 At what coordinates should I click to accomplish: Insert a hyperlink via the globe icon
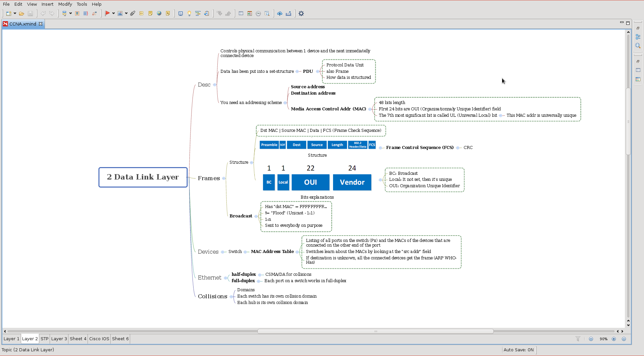coord(159,13)
